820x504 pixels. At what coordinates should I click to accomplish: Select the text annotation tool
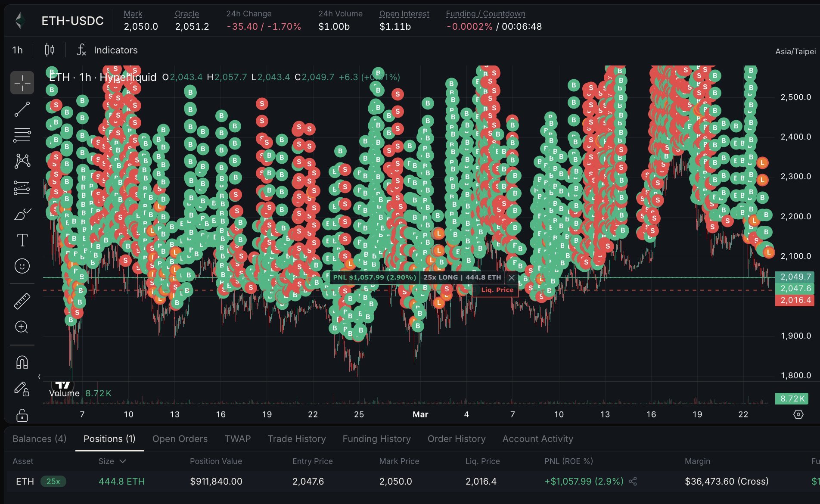tap(22, 240)
